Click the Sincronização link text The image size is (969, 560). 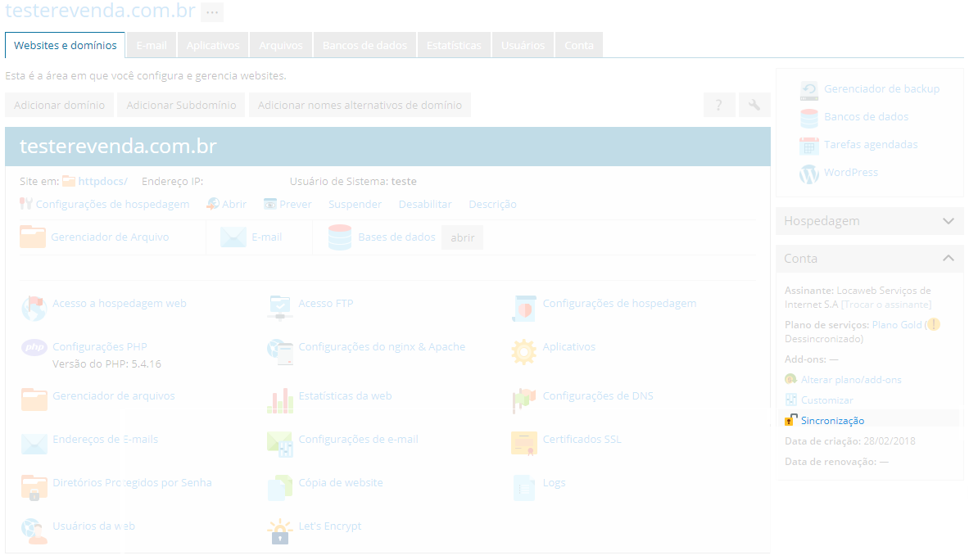click(832, 421)
